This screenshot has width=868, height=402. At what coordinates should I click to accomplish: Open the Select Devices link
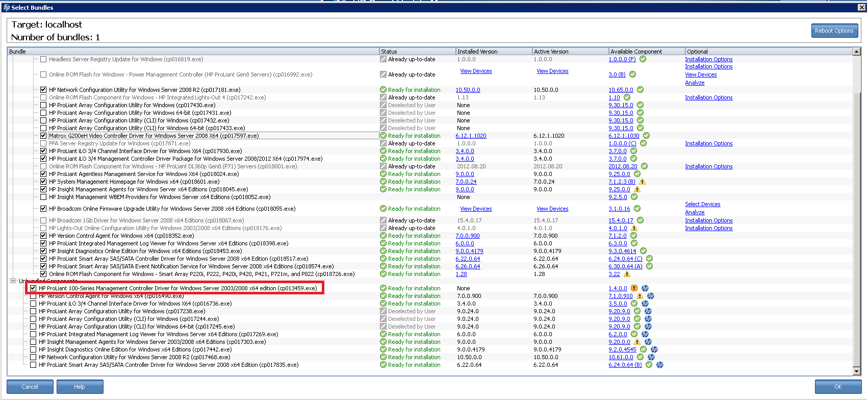point(702,204)
